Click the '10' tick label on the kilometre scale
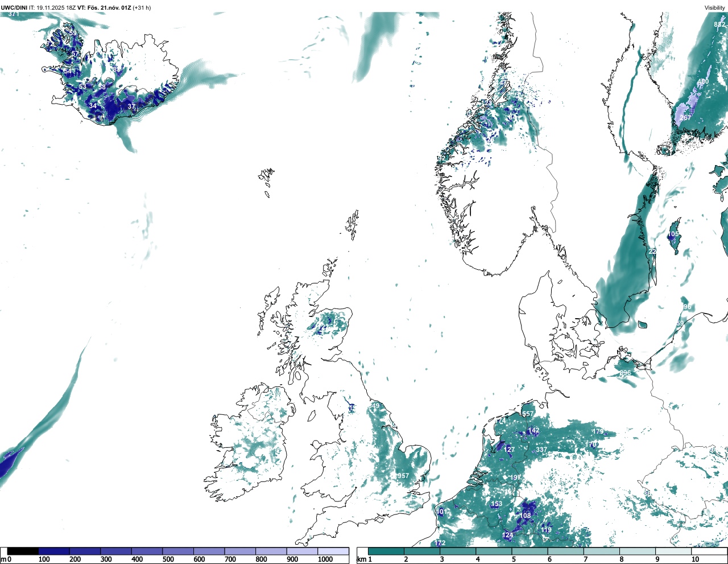 [695, 559]
